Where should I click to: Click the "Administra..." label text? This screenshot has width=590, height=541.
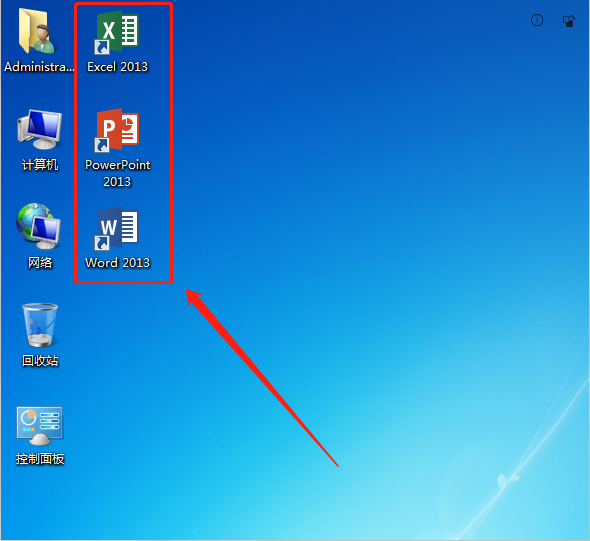pyautogui.click(x=39, y=67)
